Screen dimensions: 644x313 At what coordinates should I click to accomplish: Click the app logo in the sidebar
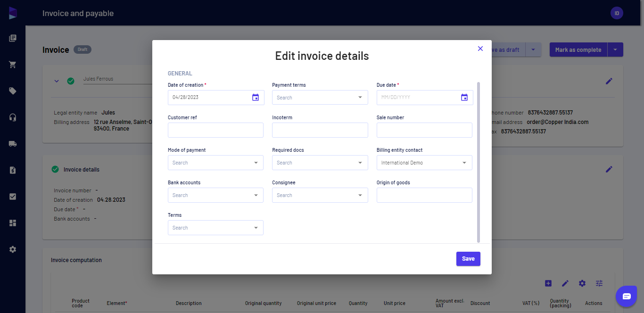tap(13, 13)
